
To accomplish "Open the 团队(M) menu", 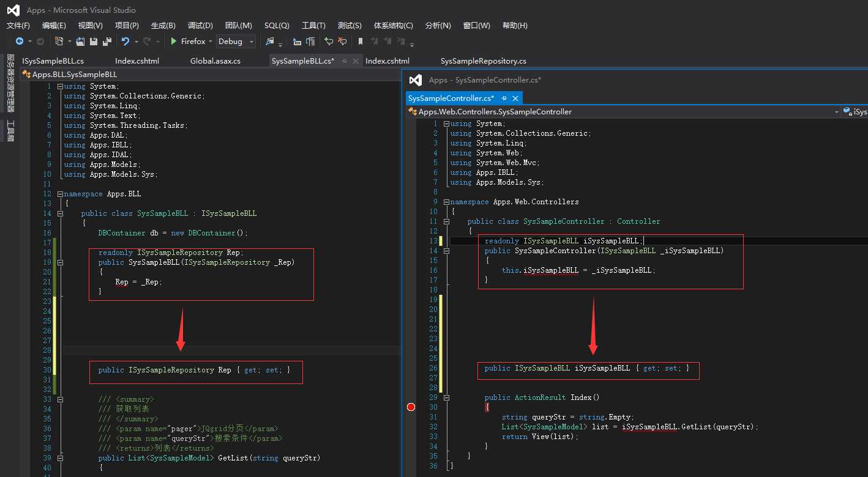I will (239, 26).
